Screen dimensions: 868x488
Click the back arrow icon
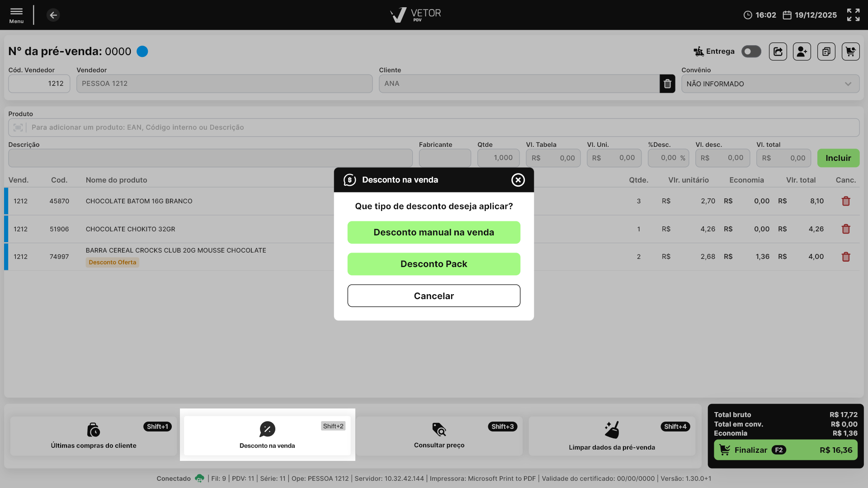pos(53,15)
